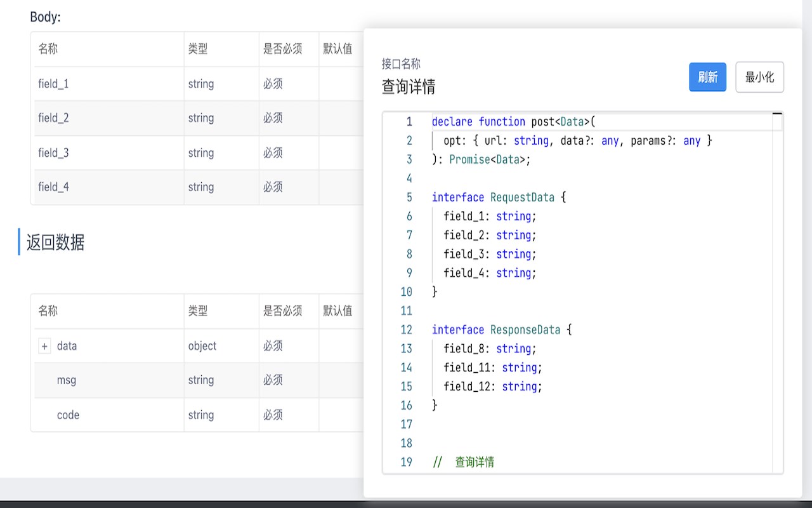Click the 是否必须 header of Body table
The image size is (812, 508).
[x=282, y=49]
